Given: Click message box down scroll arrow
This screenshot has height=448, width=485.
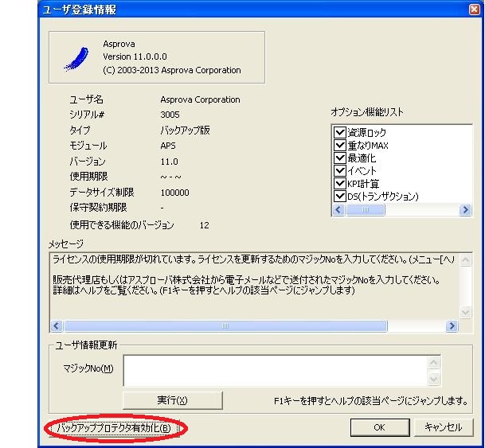Looking at the screenshot, I should (466, 312).
